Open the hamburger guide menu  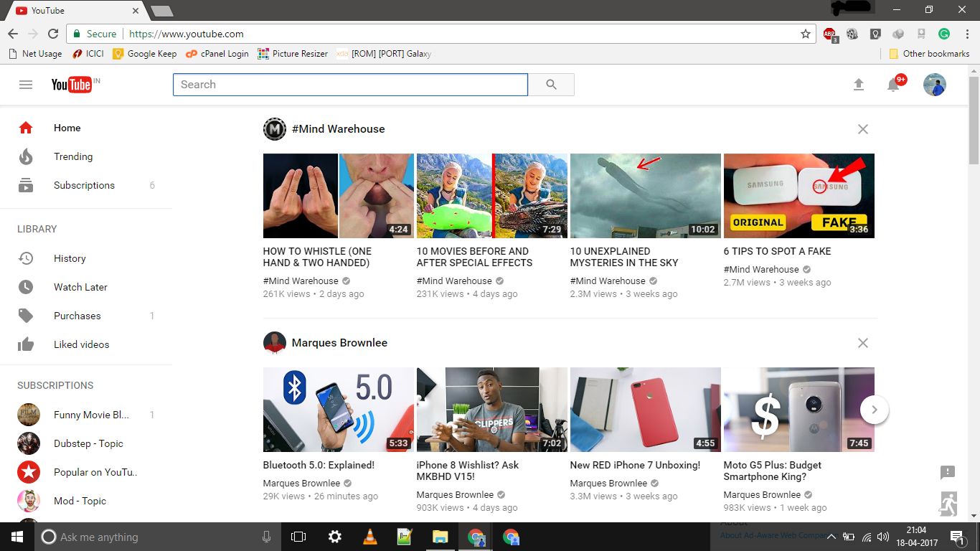click(x=26, y=85)
